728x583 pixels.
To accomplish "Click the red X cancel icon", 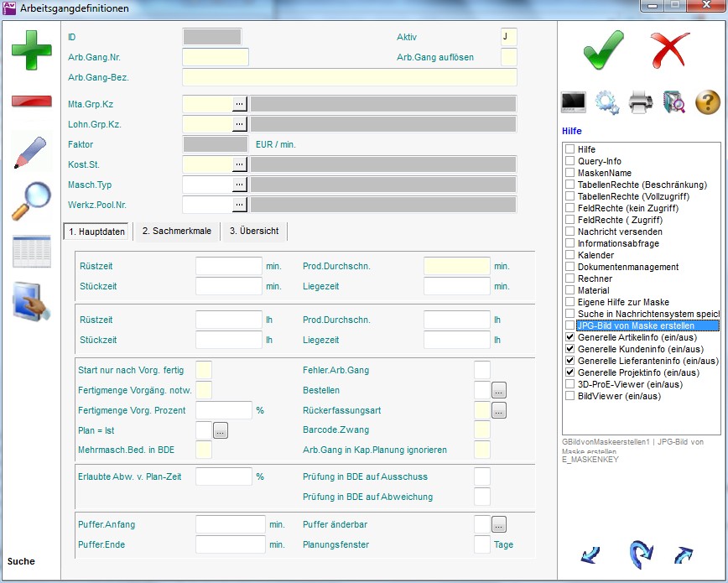I will pos(669,49).
